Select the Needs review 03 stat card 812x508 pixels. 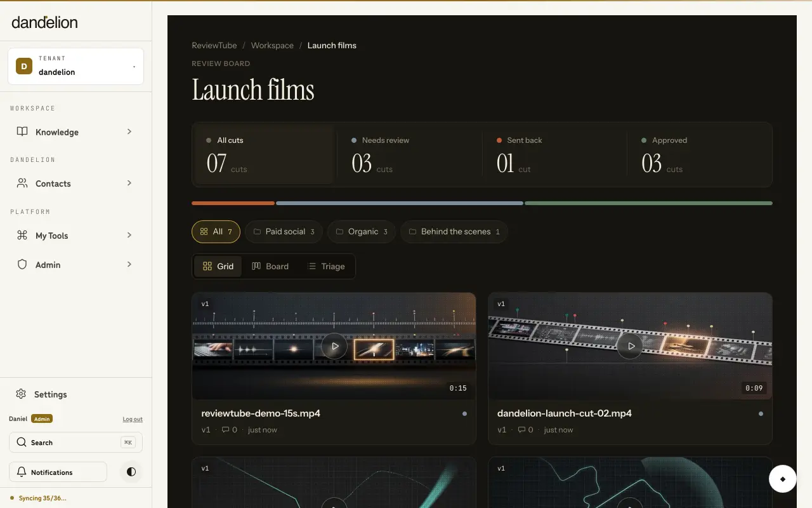click(x=409, y=154)
